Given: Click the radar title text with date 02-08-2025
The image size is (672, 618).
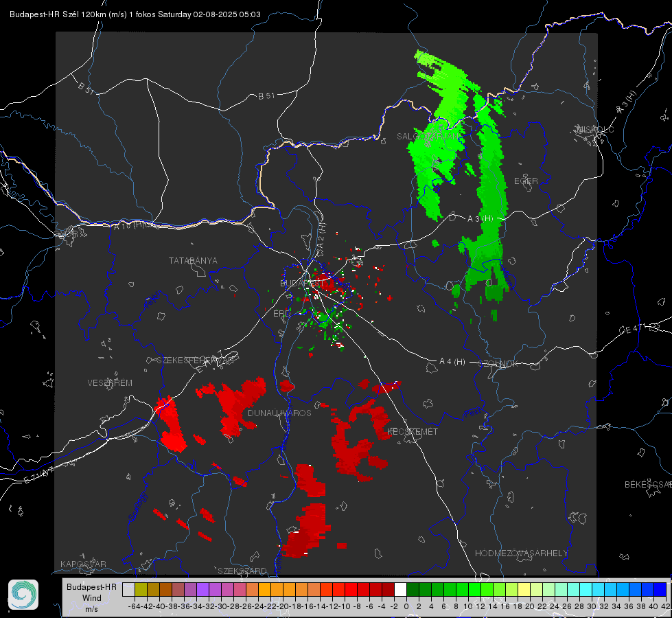Looking at the screenshot, I should pyautogui.click(x=135, y=14).
